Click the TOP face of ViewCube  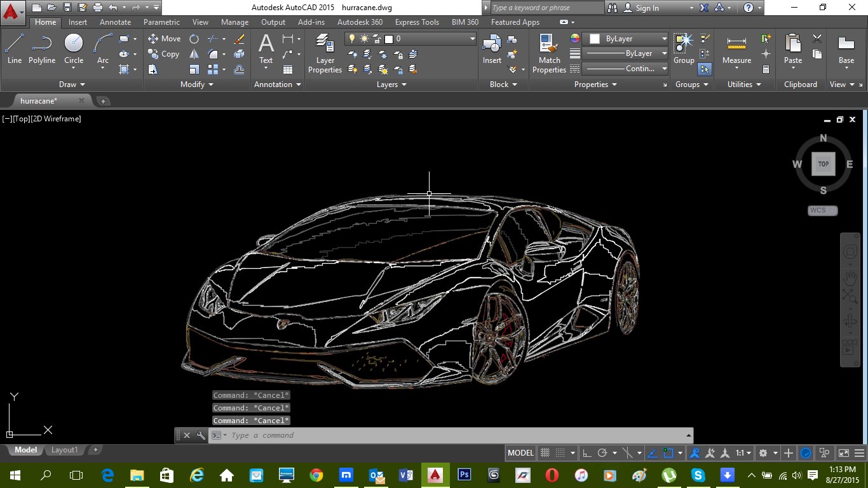tap(823, 164)
